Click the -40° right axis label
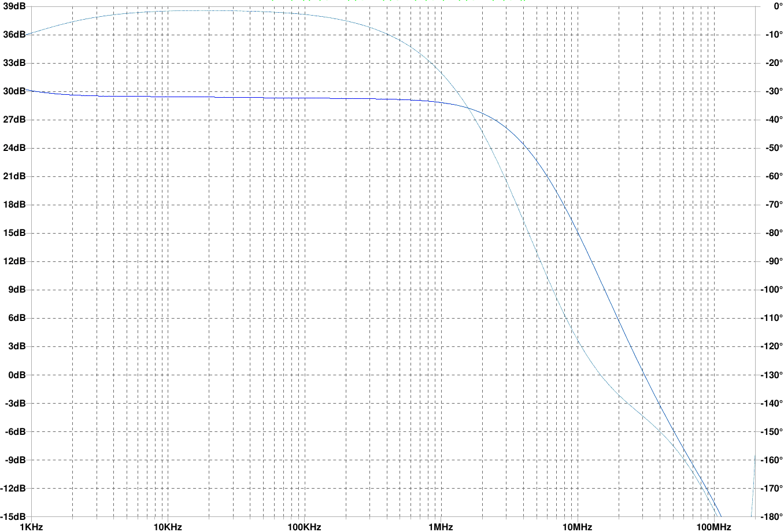 click(773, 120)
